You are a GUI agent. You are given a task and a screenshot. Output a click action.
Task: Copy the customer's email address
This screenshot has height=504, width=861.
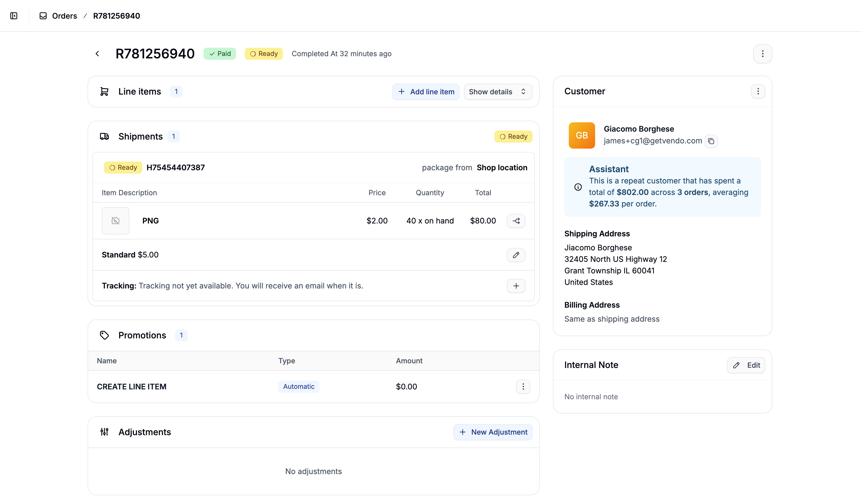(712, 141)
